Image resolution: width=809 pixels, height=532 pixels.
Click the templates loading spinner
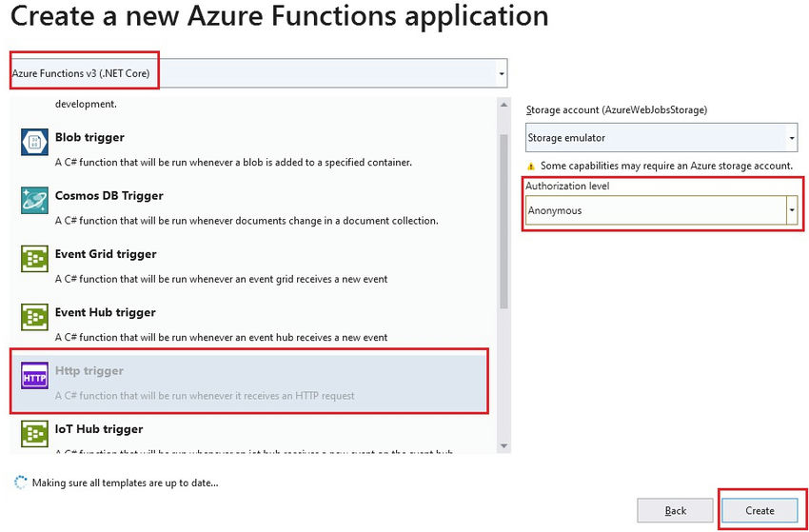tap(21, 483)
